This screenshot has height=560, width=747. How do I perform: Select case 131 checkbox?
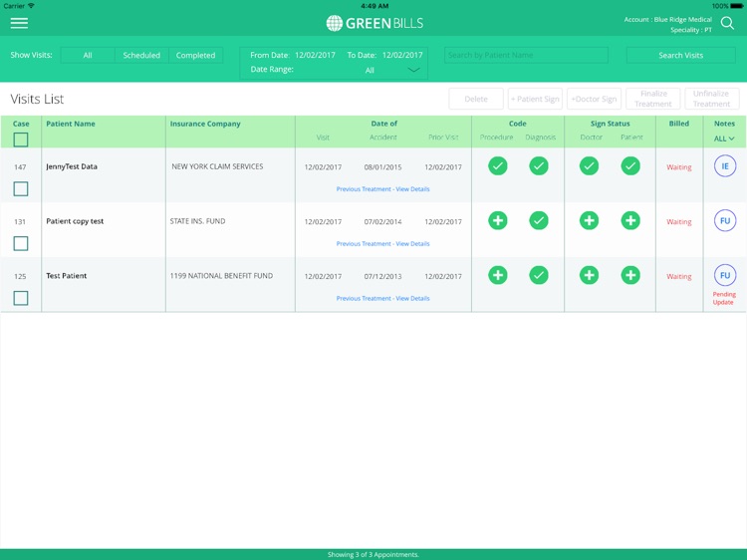point(21,243)
